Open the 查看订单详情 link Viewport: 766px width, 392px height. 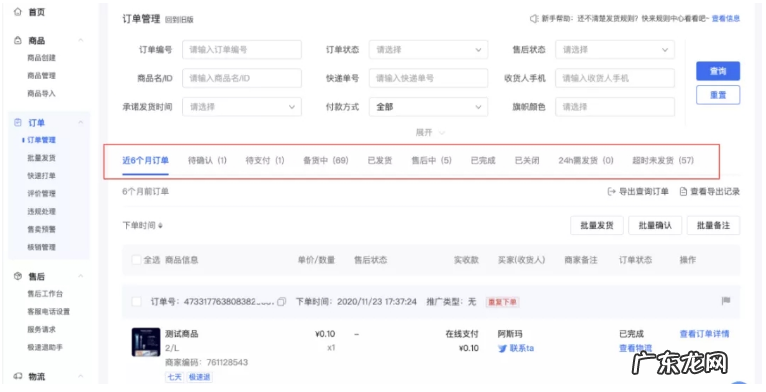click(704, 334)
